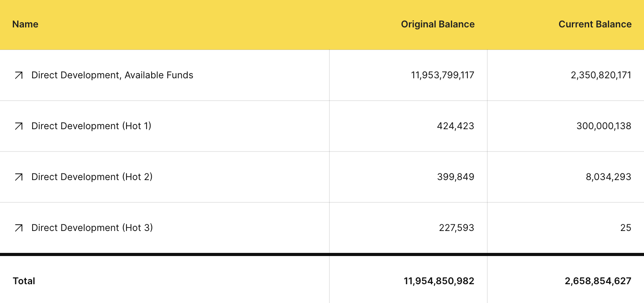Click the Name column header

click(25, 24)
